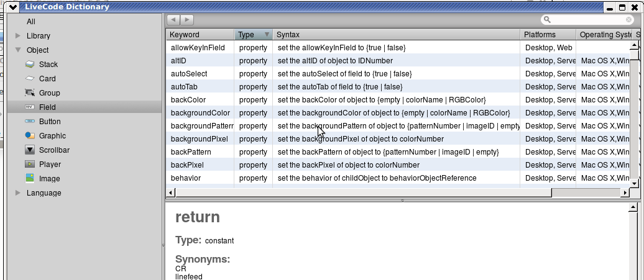This screenshot has width=644, height=280.
Task: Collapse the Object tree category
Action: click(17, 50)
